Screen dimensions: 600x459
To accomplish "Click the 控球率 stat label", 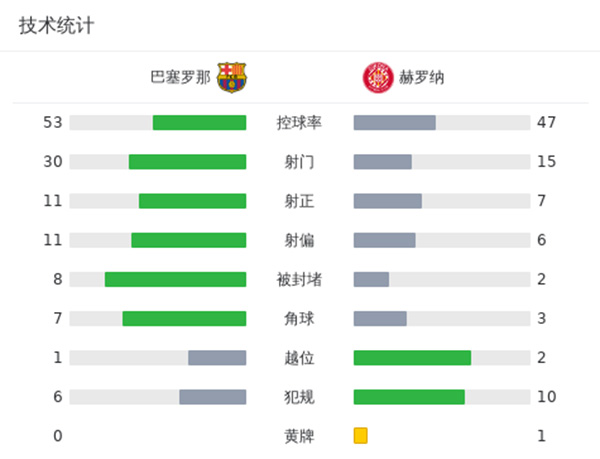I will (x=299, y=123).
